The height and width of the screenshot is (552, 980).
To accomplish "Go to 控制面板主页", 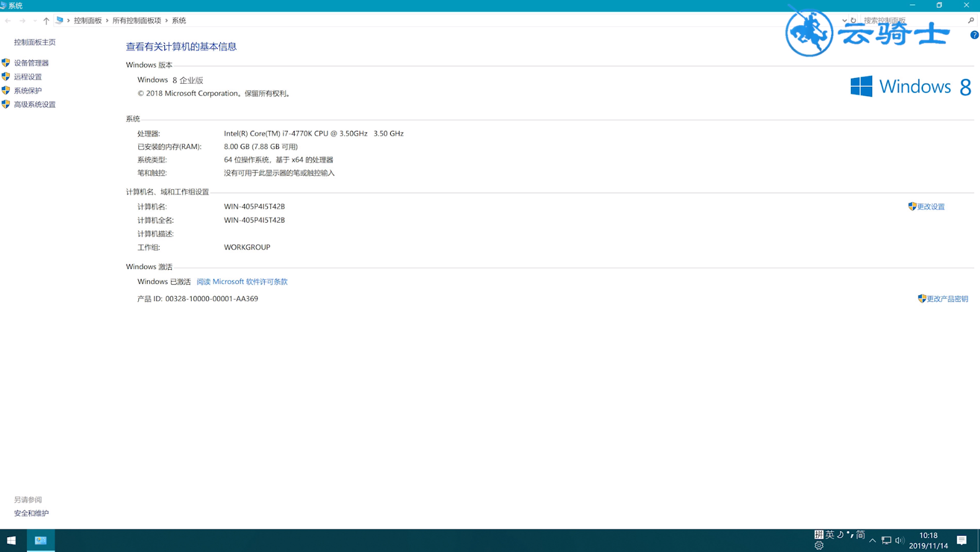I will click(x=35, y=42).
